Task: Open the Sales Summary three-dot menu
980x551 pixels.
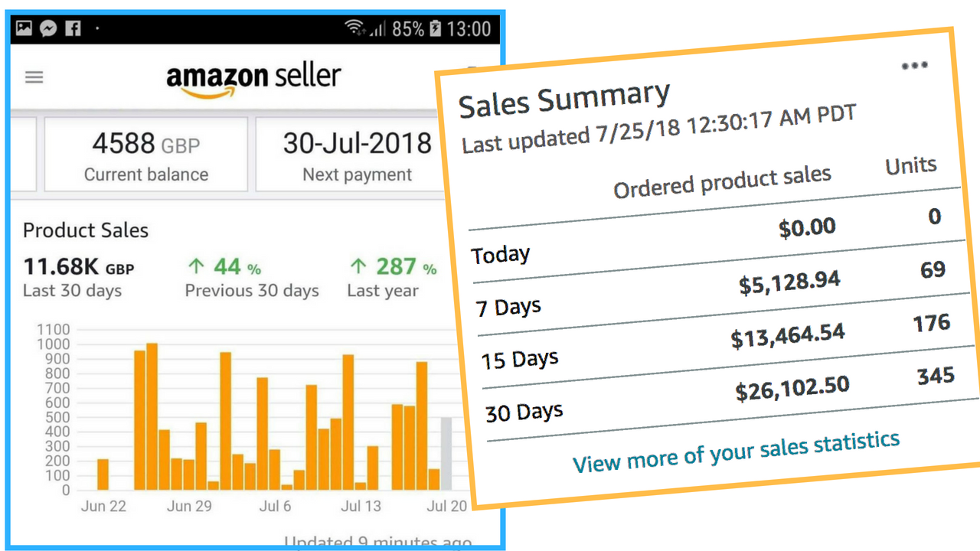Action: [915, 66]
